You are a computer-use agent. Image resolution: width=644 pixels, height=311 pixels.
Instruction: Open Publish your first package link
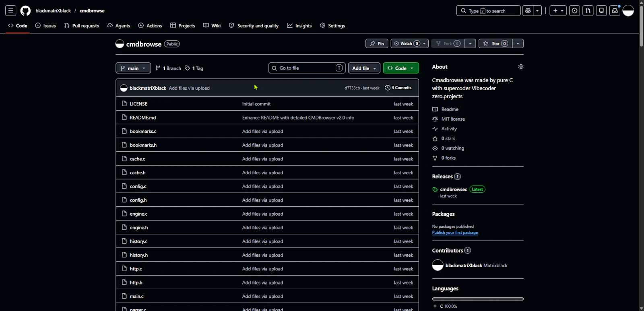[455, 233]
